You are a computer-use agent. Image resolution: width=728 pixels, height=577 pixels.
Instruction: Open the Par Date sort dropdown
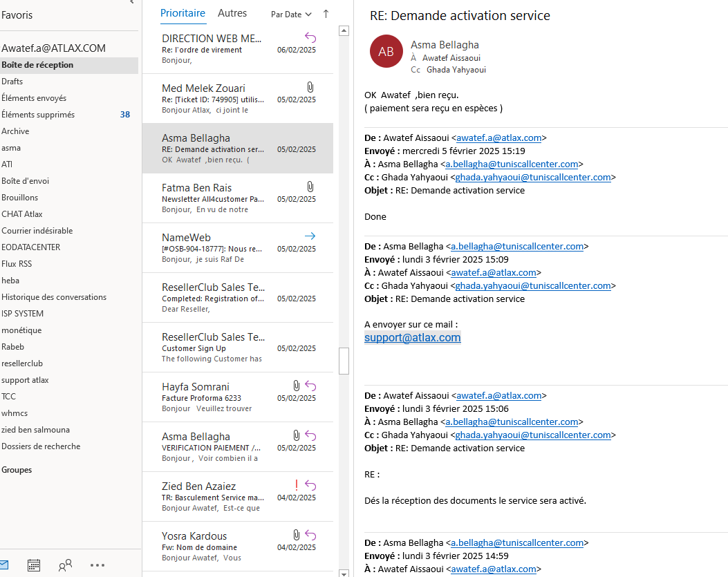coord(291,15)
